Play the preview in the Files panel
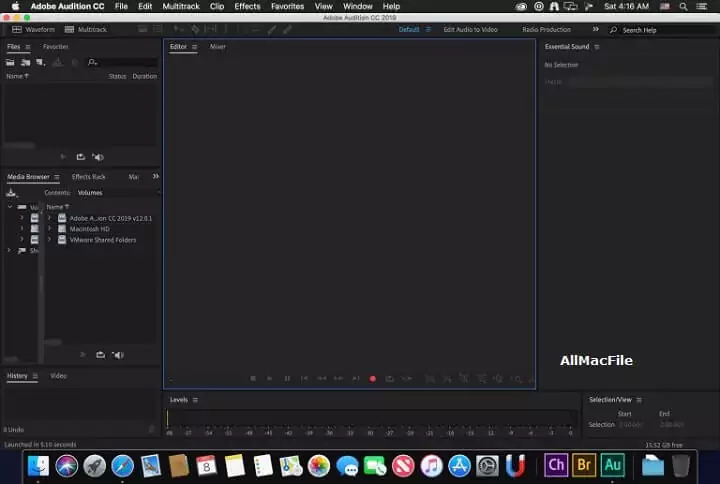 (x=63, y=157)
